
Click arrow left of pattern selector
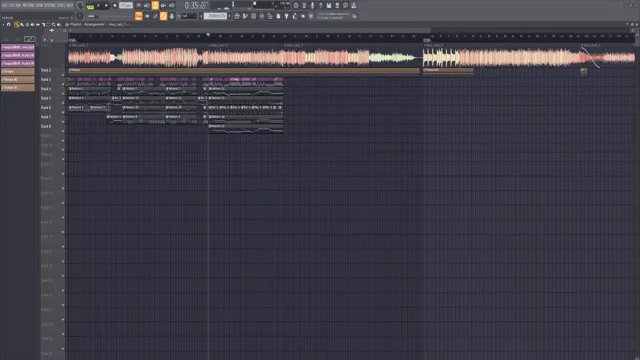pos(201,16)
